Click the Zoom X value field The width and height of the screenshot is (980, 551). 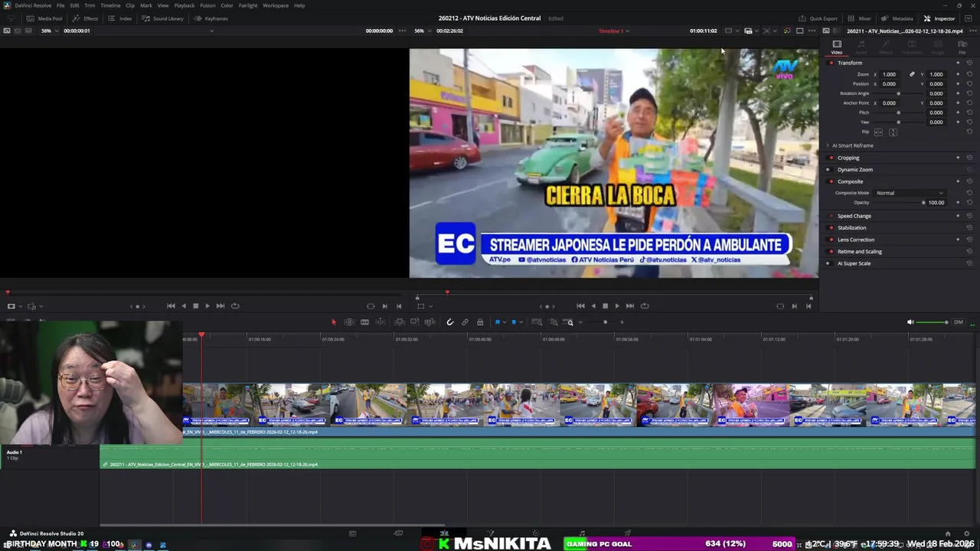pyautogui.click(x=889, y=74)
